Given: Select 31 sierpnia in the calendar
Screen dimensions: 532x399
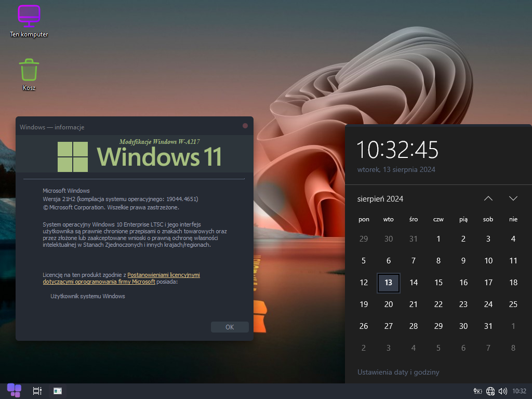Looking at the screenshot, I should pyautogui.click(x=488, y=326).
